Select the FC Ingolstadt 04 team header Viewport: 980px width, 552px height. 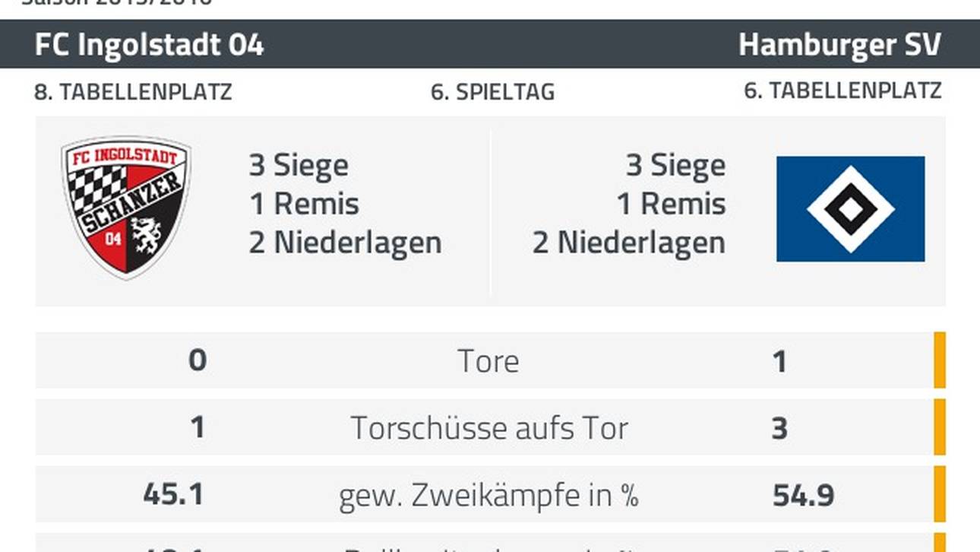tap(149, 45)
